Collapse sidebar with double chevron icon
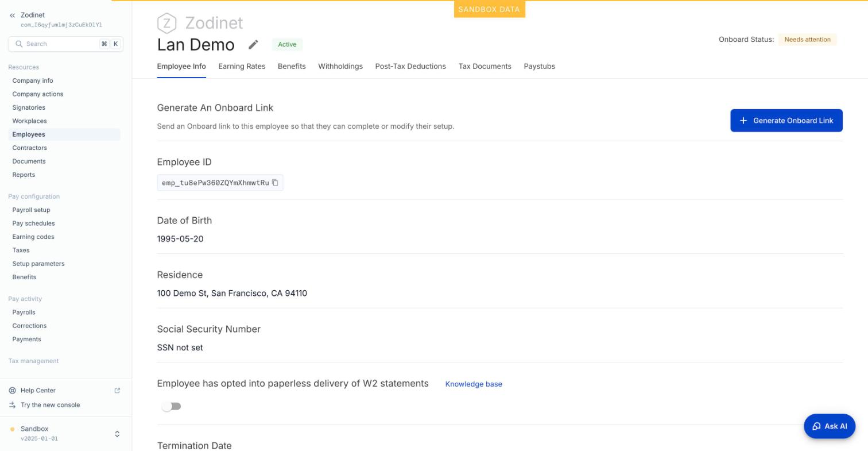The image size is (868, 451). tap(12, 16)
